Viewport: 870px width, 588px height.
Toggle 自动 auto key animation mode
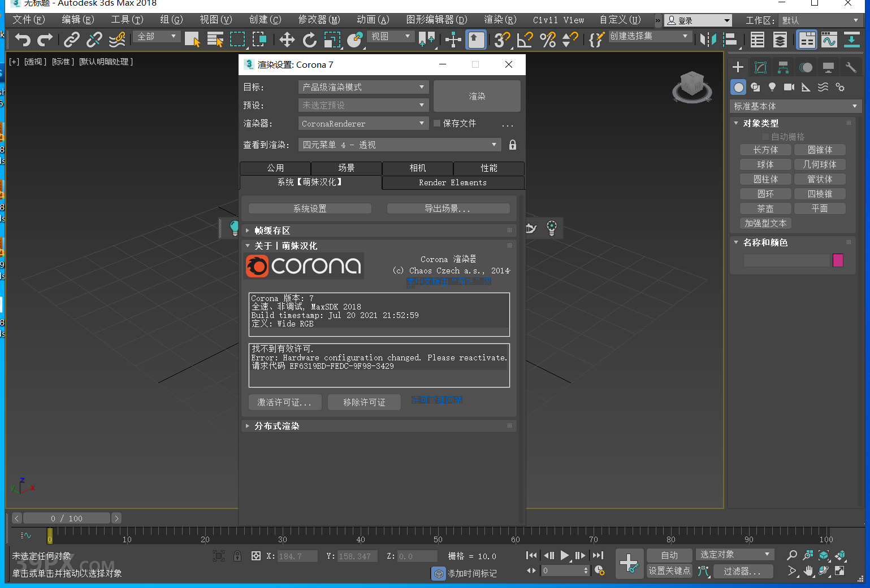[x=669, y=555]
